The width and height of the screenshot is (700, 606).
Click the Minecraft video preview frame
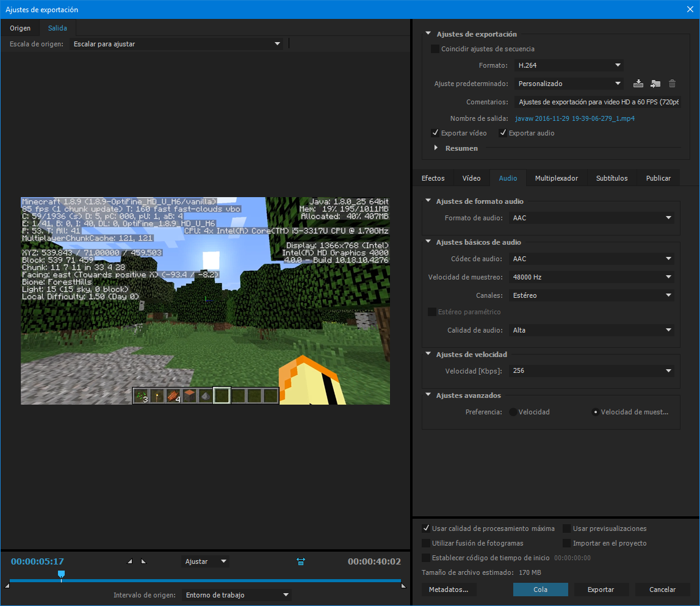[205, 300]
